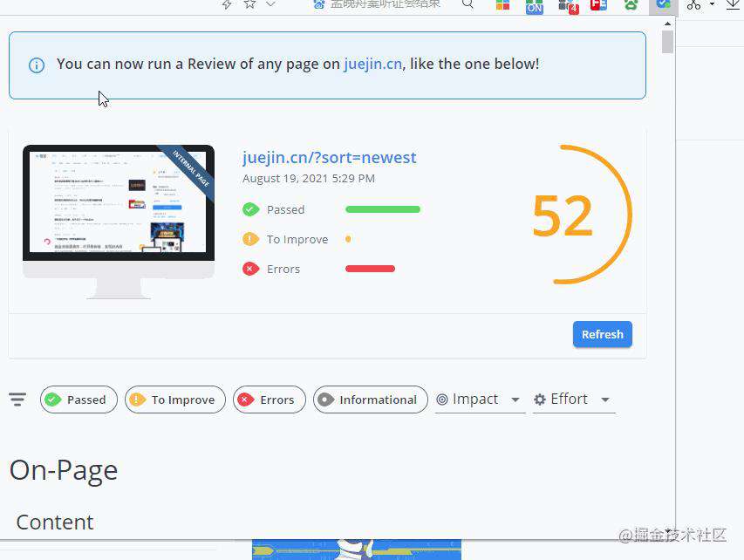The image size is (744, 560).
Task: Click the extension icon labeled ON
Action: (x=535, y=6)
